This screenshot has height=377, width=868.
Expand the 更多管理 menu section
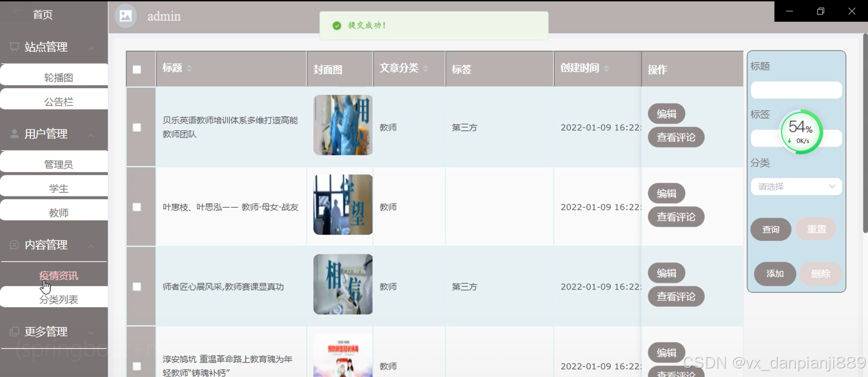91,333
